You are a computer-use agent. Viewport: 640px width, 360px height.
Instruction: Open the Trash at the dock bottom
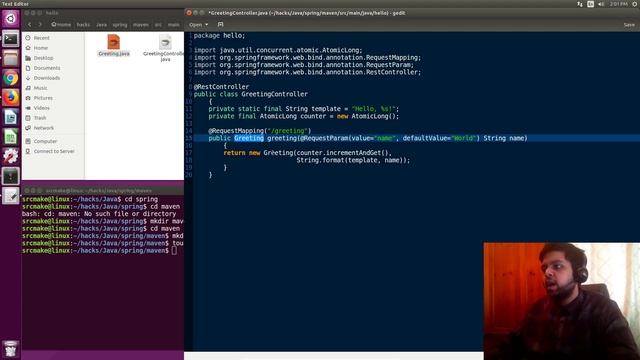point(11,349)
